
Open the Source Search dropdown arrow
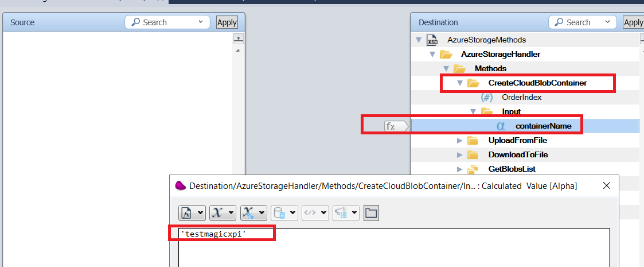pyautogui.click(x=201, y=22)
